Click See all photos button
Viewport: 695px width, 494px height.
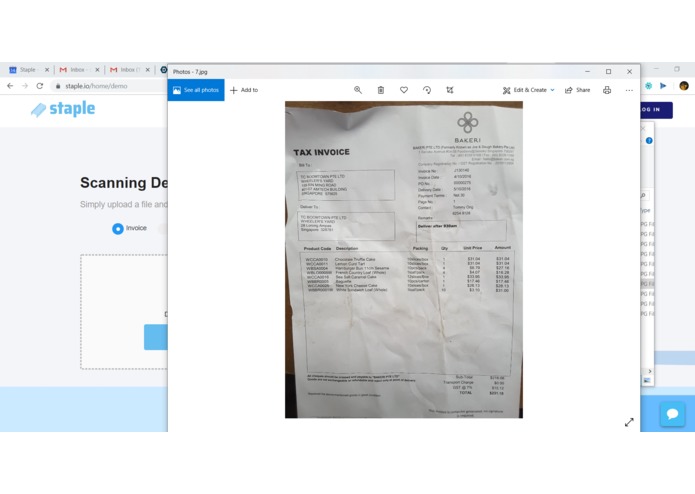pyautogui.click(x=196, y=90)
